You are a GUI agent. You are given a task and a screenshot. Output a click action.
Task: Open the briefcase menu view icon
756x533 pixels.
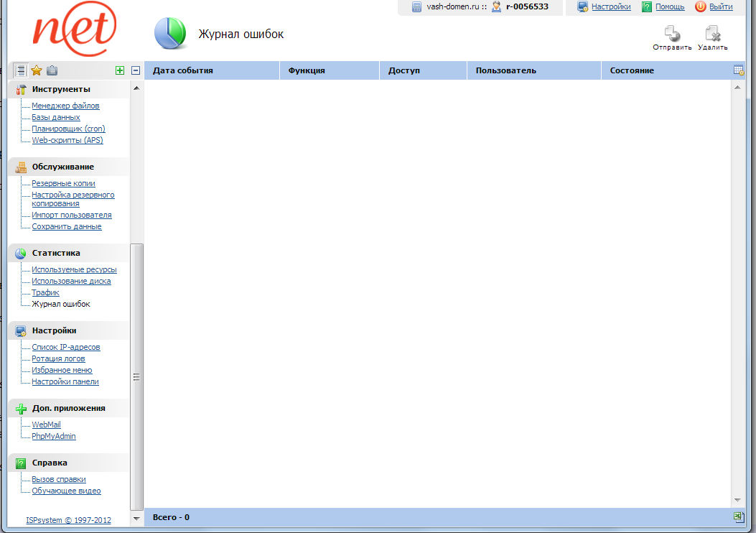coord(52,70)
